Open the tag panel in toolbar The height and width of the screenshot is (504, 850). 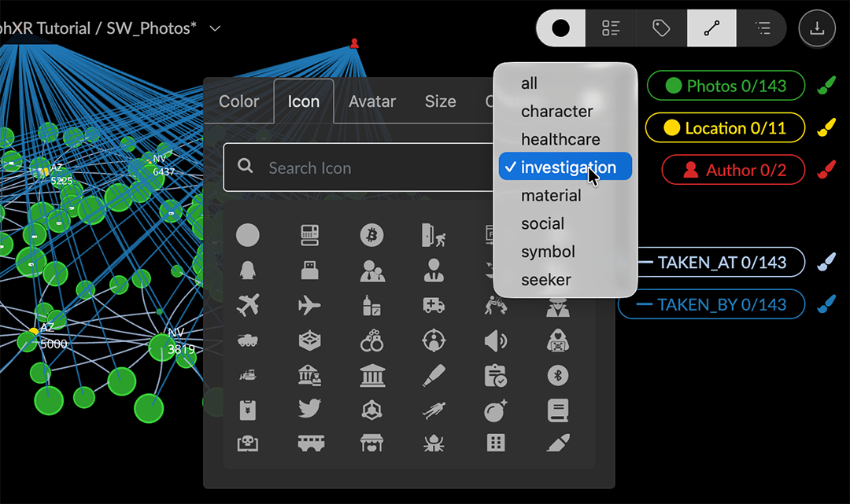pos(661,28)
